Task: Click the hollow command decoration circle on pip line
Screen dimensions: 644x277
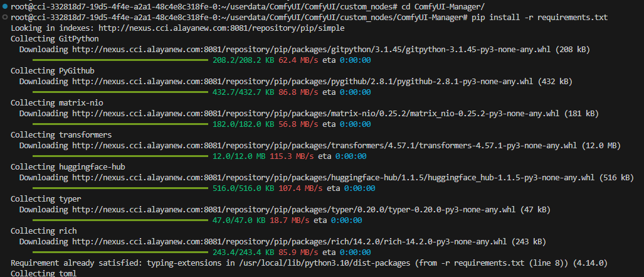Action: [x=4, y=18]
